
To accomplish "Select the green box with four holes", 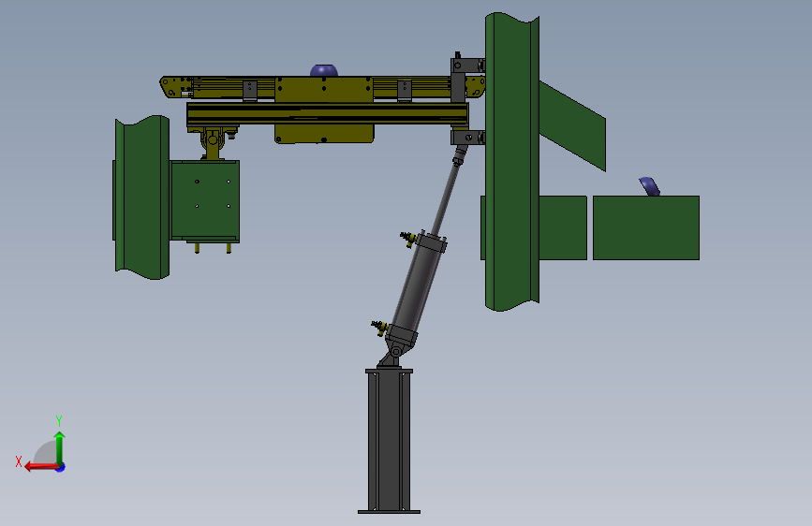I will click(x=205, y=201).
